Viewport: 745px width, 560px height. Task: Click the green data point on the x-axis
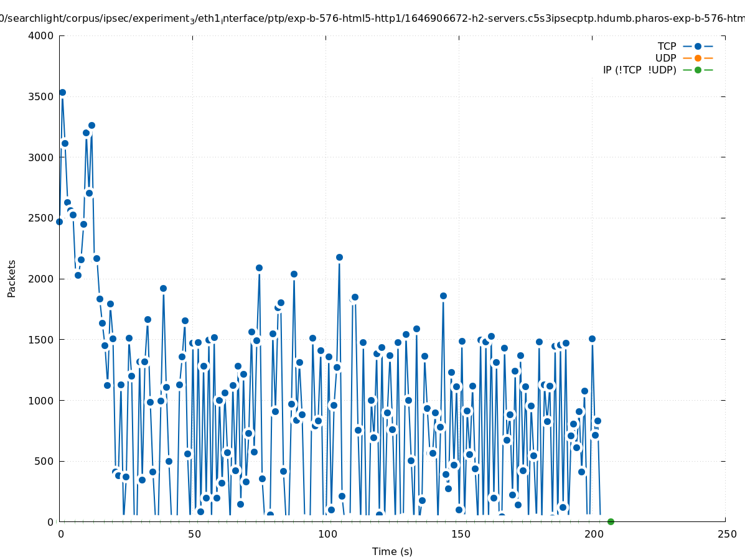click(x=611, y=522)
